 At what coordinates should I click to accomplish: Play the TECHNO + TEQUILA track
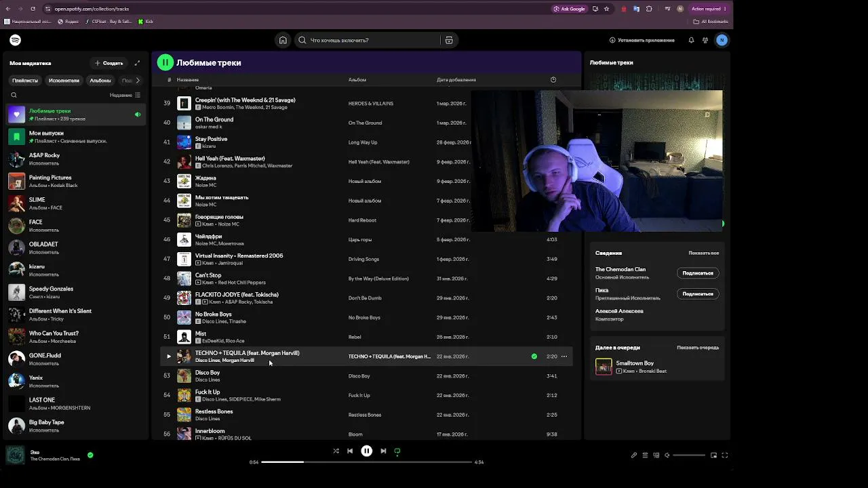point(169,357)
